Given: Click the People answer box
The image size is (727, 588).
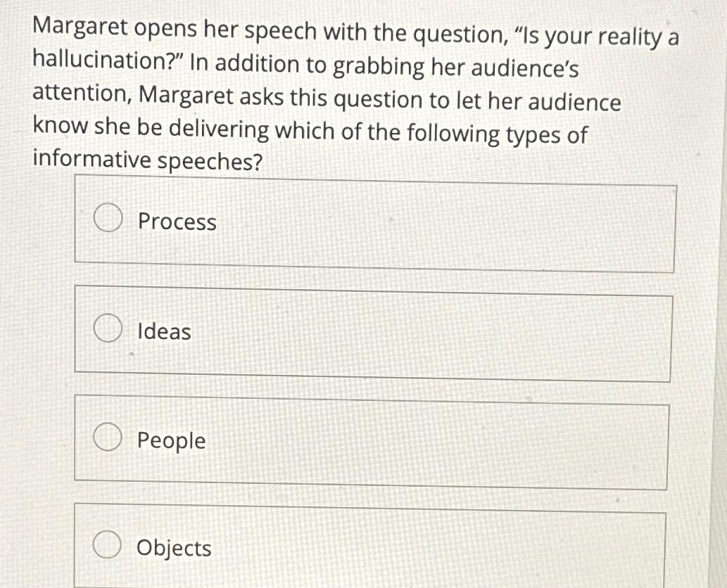Looking at the screenshot, I should 372,442.
